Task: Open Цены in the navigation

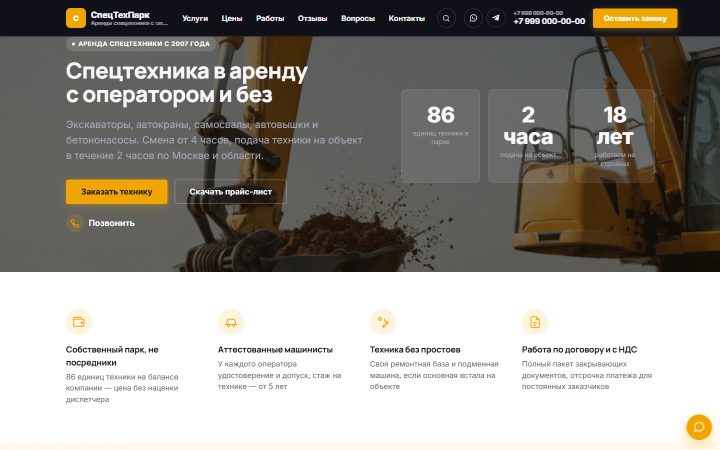Action: pyautogui.click(x=232, y=18)
